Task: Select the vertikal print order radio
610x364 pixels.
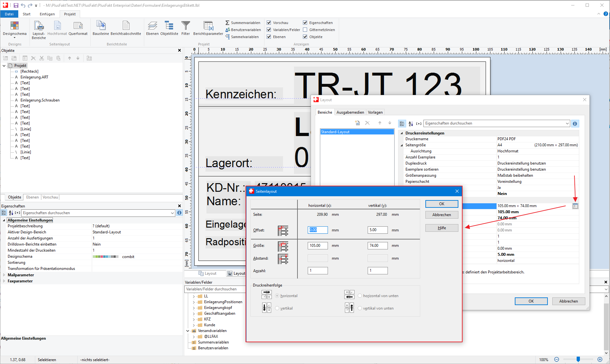Action: [x=277, y=308]
